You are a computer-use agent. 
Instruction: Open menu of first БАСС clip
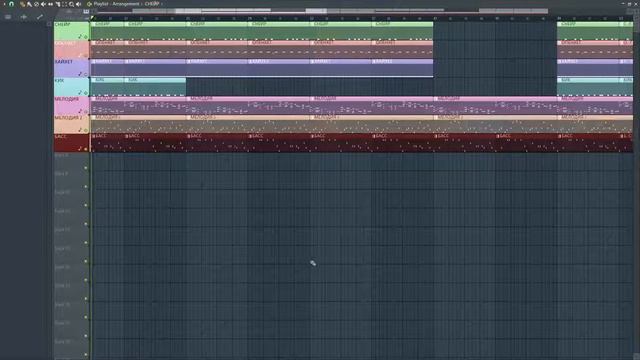pos(93,136)
